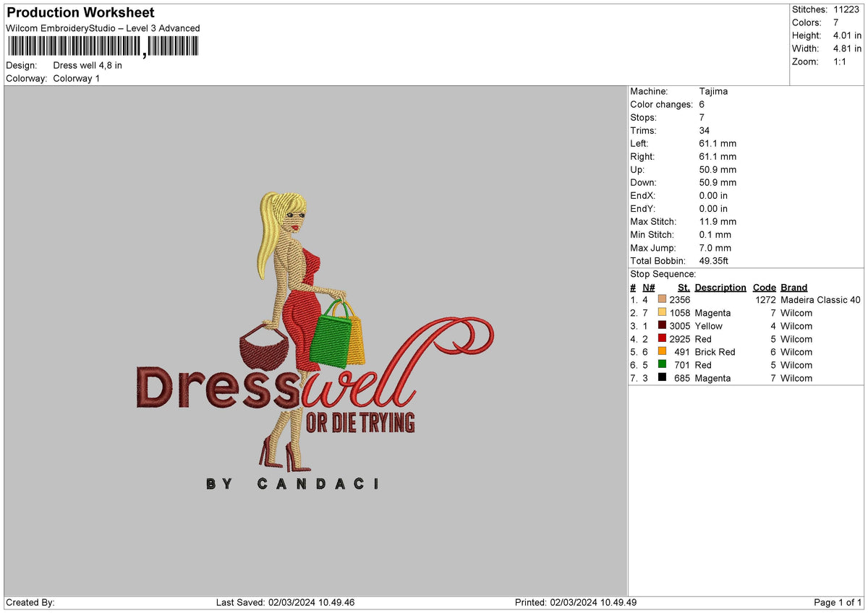Click the Machine value 'Tajima'
Image resolution: width=868 pixels, height=613 pixels.
713,91
